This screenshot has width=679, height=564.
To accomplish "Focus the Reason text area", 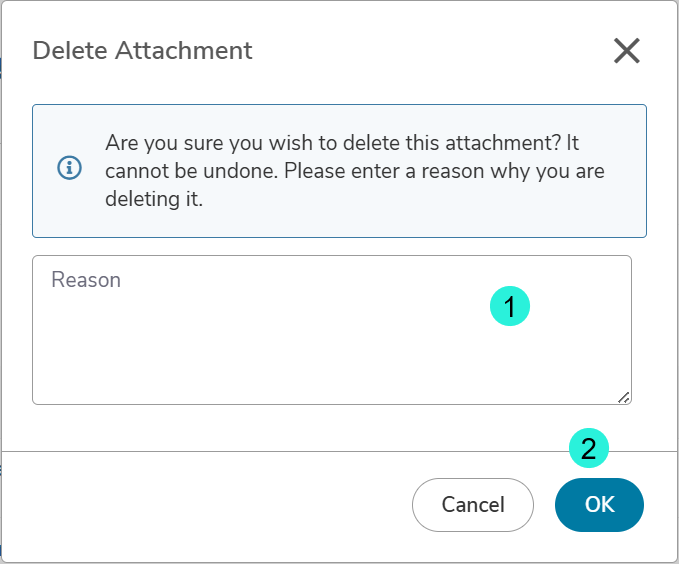I will [332, 330].
